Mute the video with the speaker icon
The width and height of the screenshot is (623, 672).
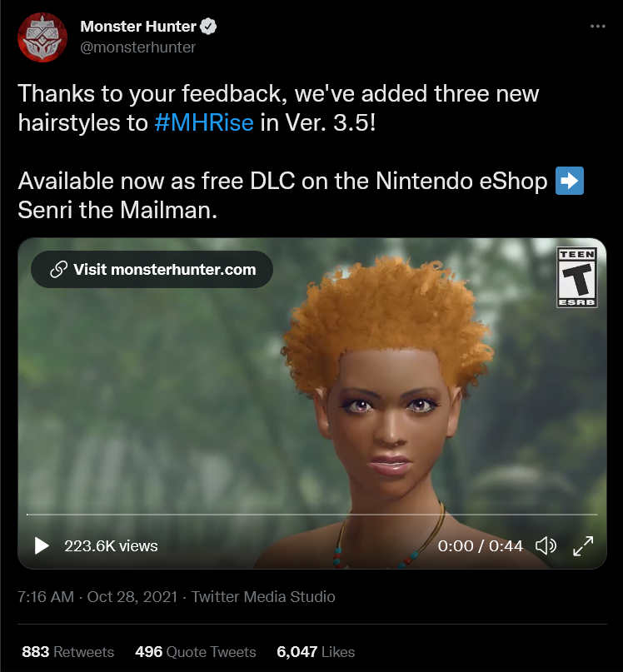(x=546, y=545)
